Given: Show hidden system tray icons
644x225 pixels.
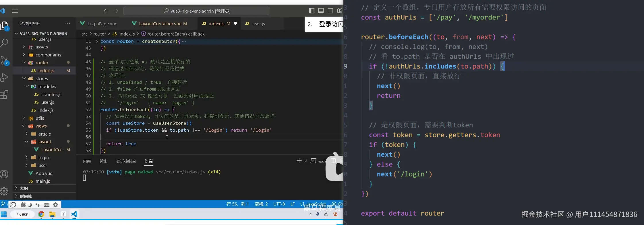Looking at the screenshot, I should coord(311,214).
